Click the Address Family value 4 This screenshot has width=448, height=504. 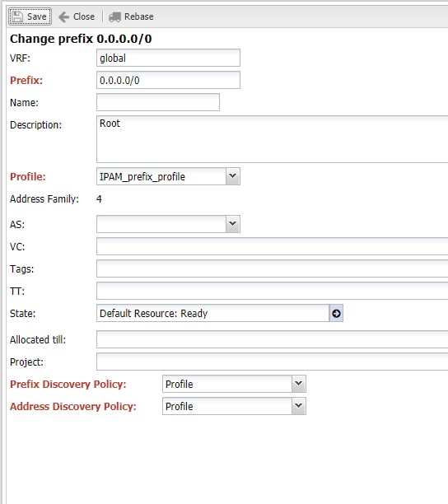tap(99, 199)
